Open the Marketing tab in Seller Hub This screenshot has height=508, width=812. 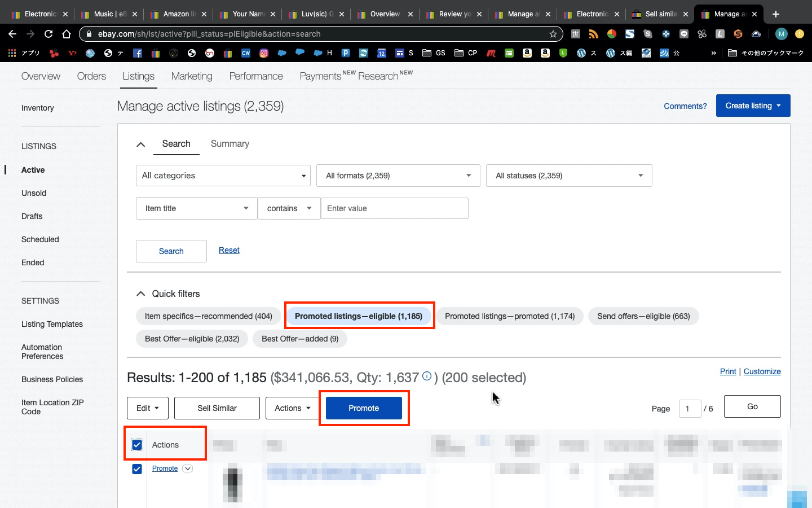(x=192, y=76)
